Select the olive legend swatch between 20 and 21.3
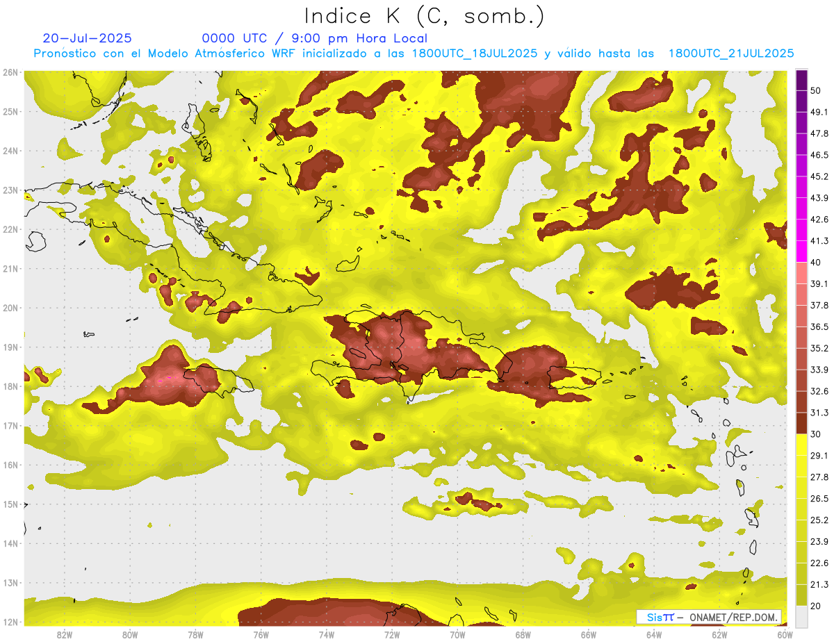The height and width of the screenshot is (644, 834). coord(801,595)
